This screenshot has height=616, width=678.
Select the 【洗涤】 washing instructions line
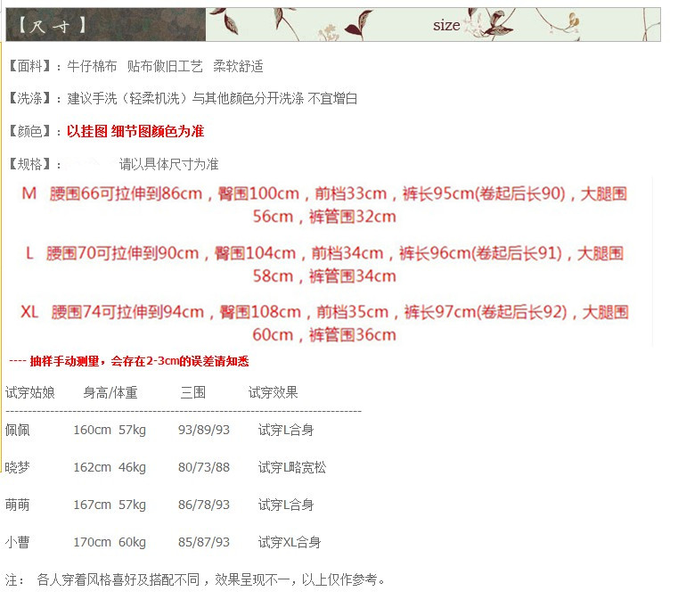pos(183,99)
